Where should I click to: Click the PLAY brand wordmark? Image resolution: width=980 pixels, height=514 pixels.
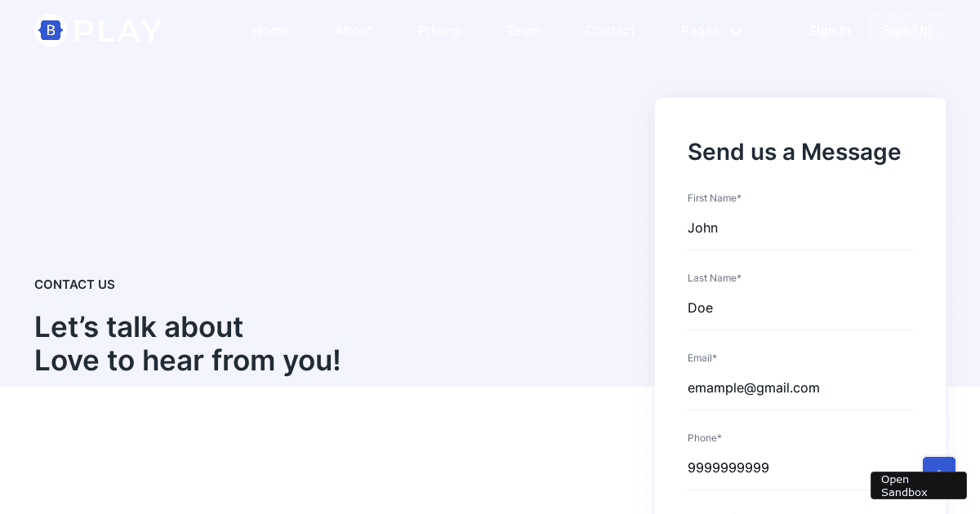(x=118, y=31)
